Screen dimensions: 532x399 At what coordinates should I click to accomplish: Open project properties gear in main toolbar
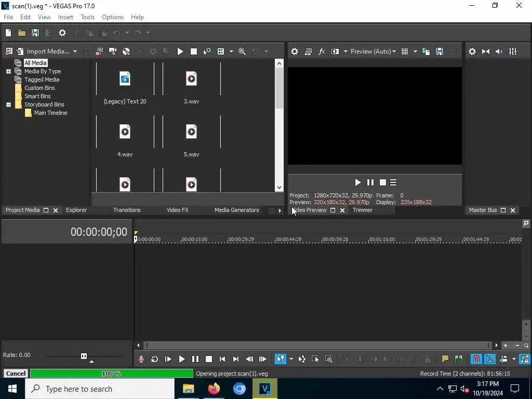[62, 33]
